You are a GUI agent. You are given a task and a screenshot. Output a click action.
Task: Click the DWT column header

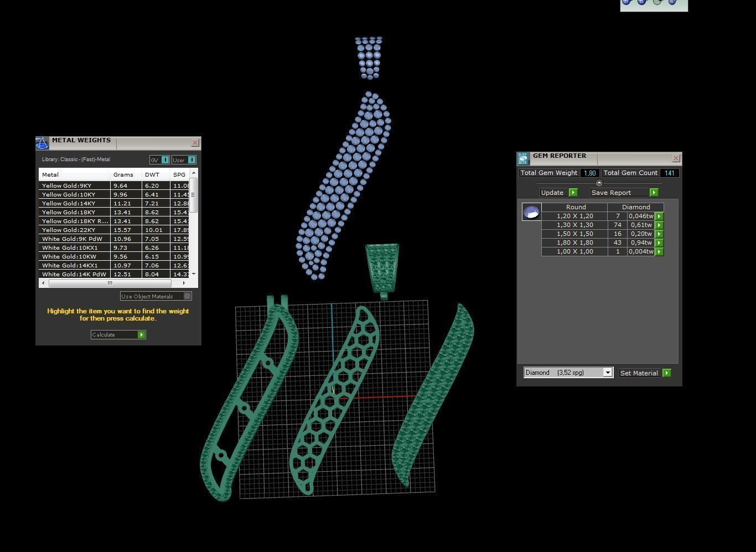(156, 174)
